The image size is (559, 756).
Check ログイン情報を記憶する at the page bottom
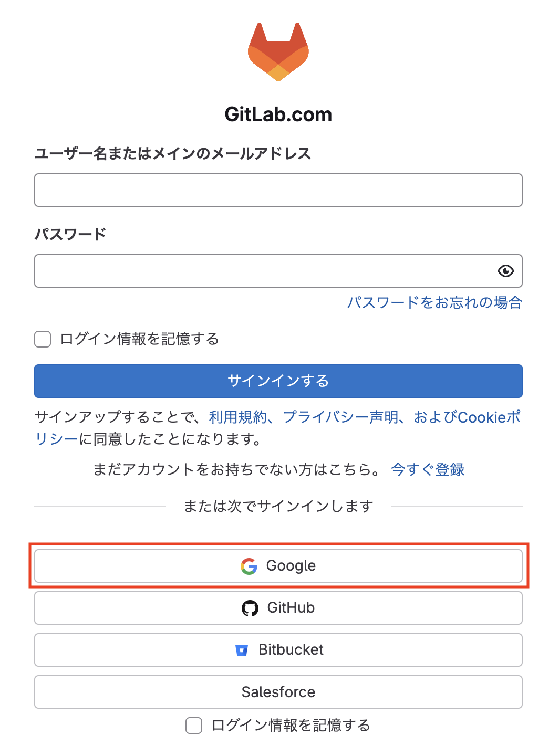(193, 726)
